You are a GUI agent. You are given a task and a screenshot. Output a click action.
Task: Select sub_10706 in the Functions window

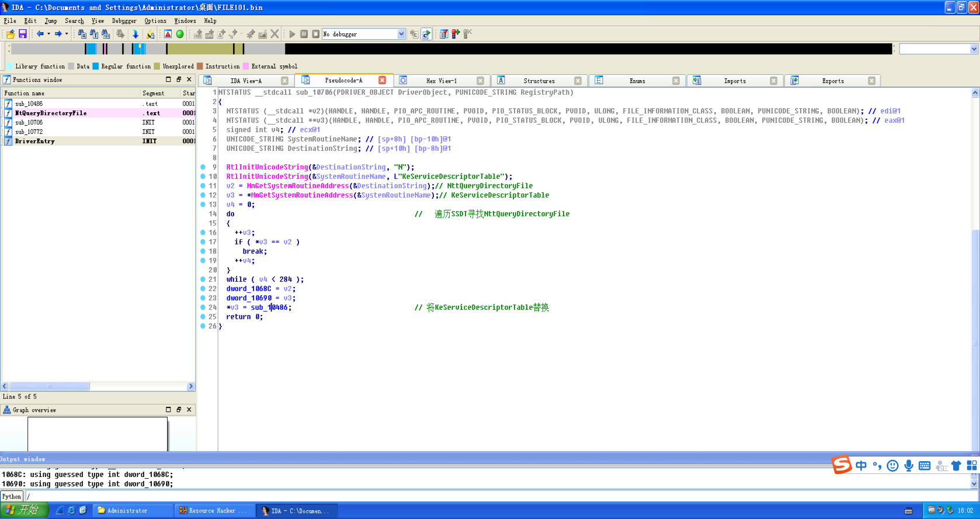[99, 122]
